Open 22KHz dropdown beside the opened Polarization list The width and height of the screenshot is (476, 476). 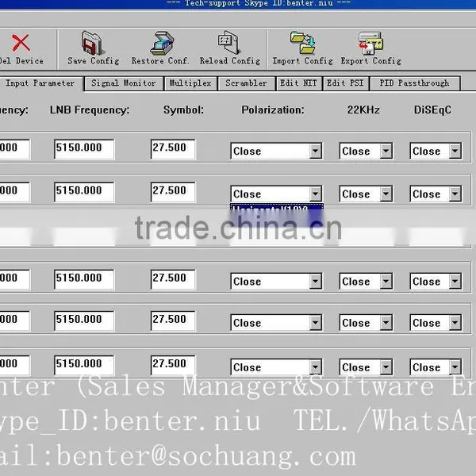(386, 194)
